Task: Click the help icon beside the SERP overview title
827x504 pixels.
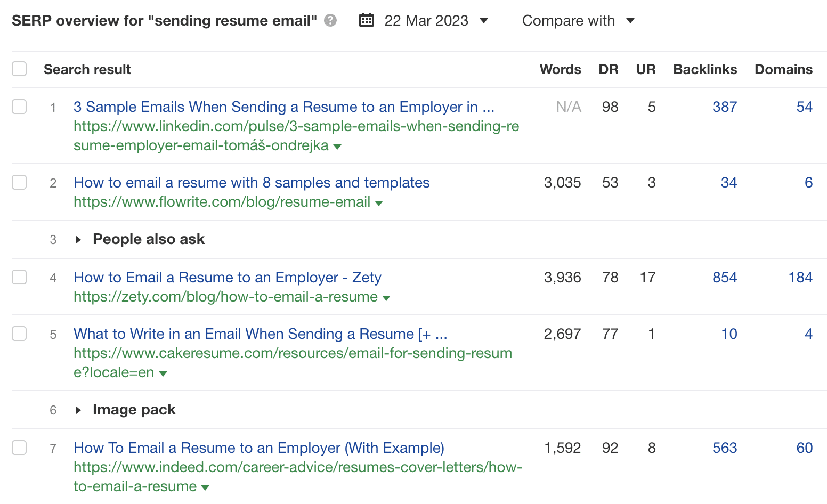Action: tap(330, 20)
